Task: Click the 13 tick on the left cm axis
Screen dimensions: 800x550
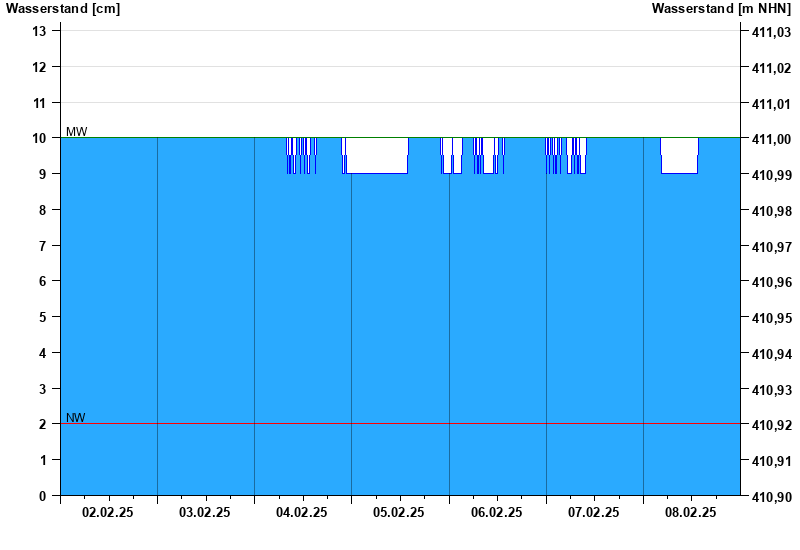Action: point(40,31)
